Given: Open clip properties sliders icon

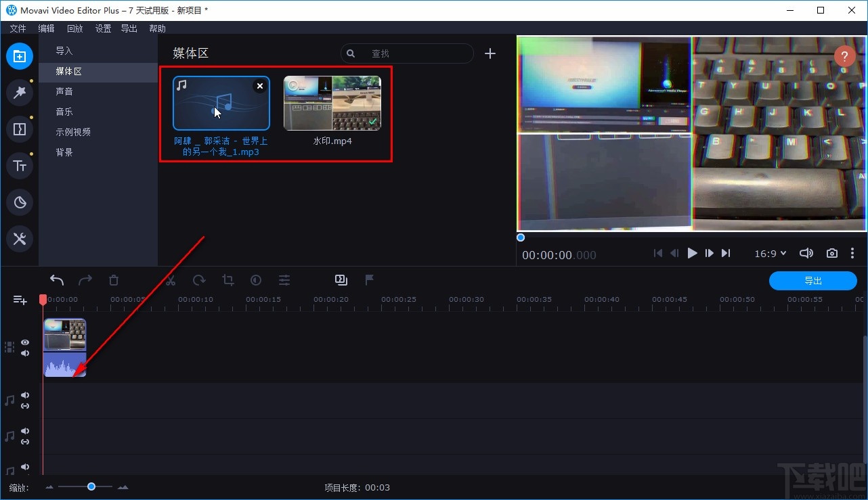Looking at the screenshot, I should point(284,280).
